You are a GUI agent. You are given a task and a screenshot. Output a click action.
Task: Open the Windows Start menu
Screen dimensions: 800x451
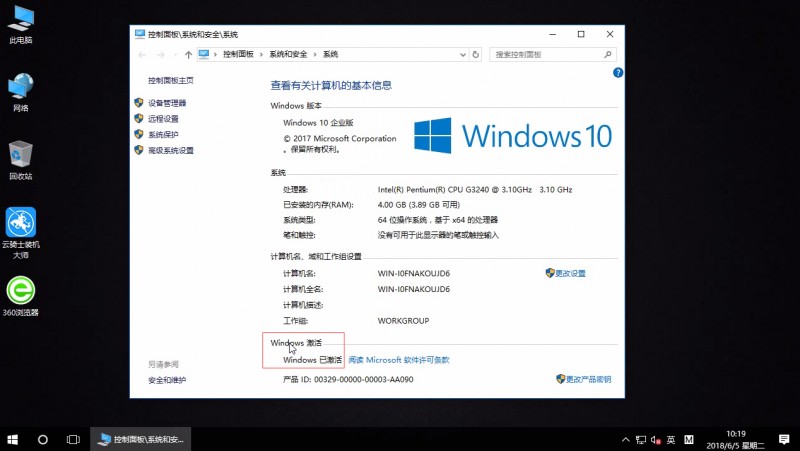tap(13, 439)
